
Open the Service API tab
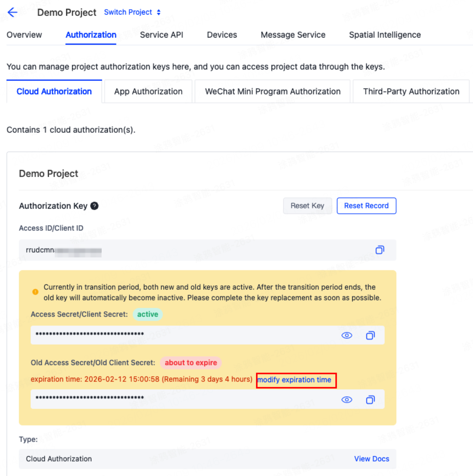[x=161, y=35]
